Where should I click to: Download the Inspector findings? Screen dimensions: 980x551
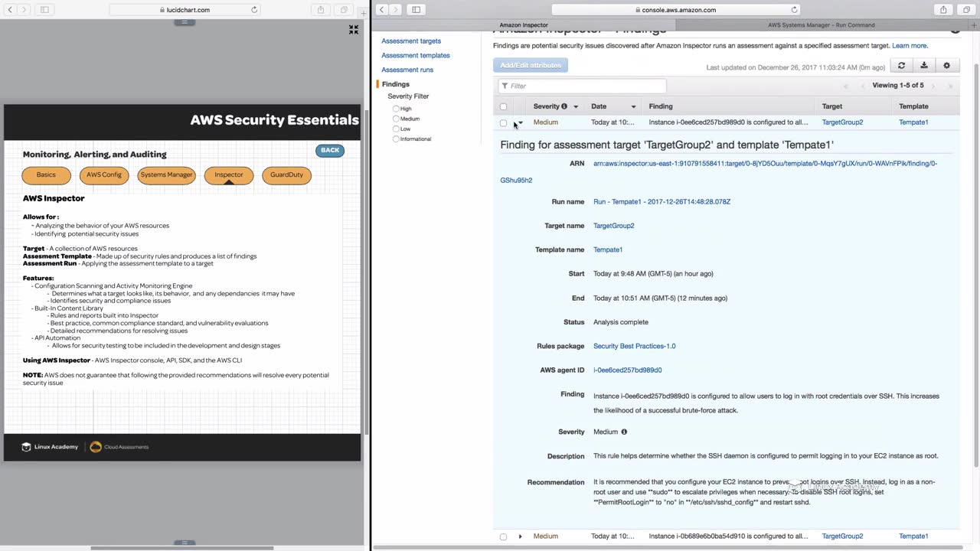coord(924,66)
